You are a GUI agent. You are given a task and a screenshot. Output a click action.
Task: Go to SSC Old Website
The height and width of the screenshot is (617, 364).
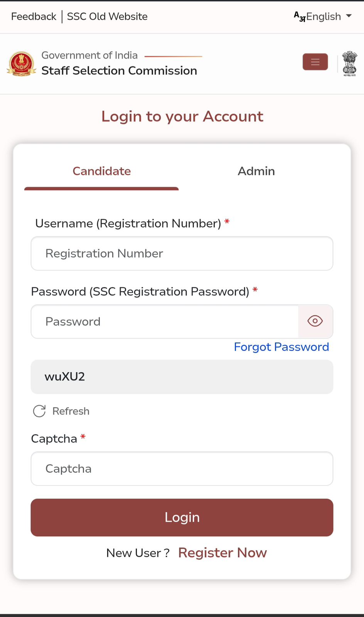pos(107,17)
